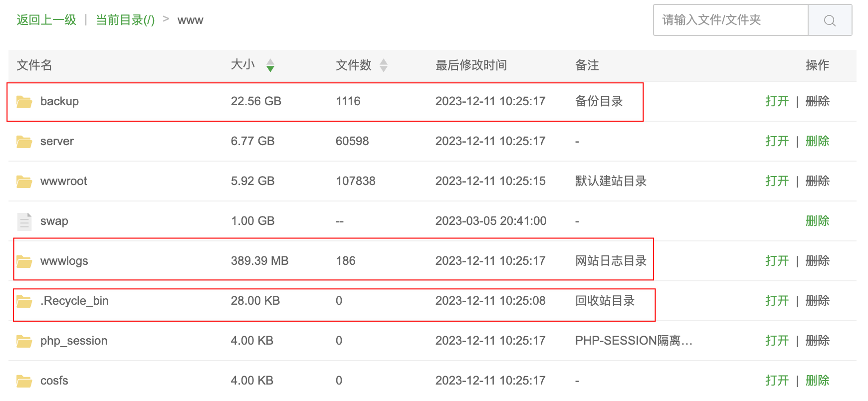Delete the swap file via 删除
The width and height of the screenshot is (868, 401).
[817, 221]
